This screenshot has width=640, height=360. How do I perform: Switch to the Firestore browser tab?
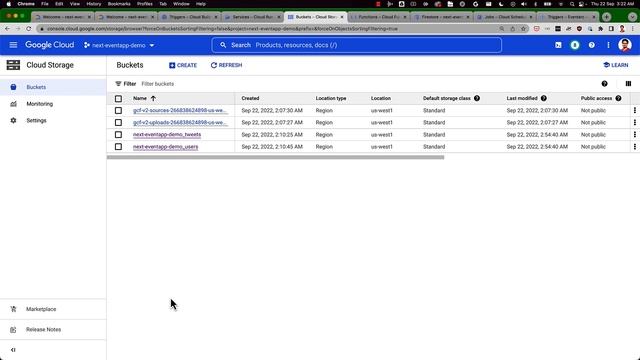click(x=441, y=17)
